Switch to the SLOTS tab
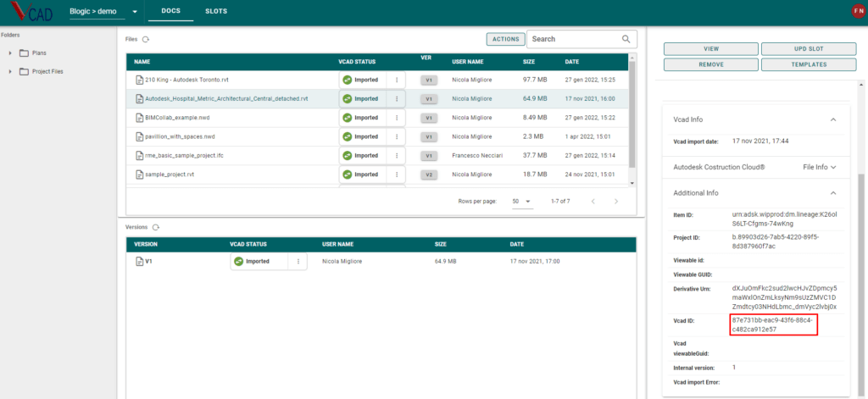Viewport: 868px width, 399px height. pyautogui.click(x=216, y=11)
